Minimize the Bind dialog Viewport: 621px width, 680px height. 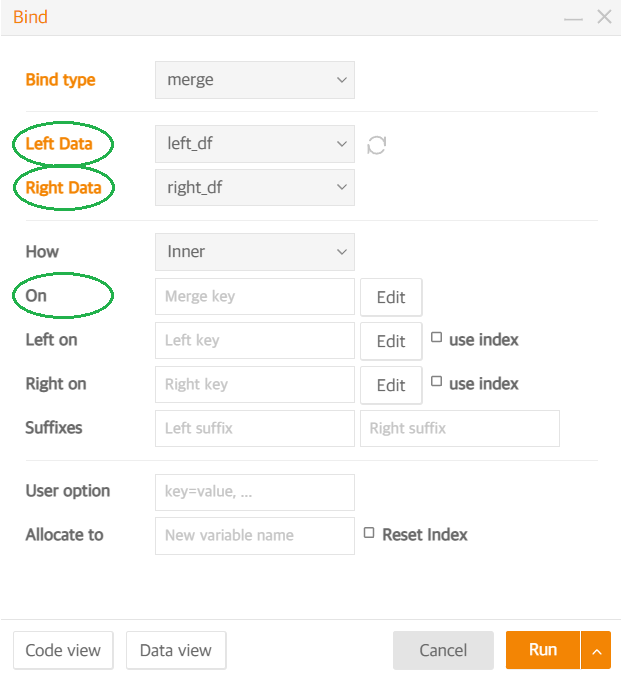click(x=573, y=19)
